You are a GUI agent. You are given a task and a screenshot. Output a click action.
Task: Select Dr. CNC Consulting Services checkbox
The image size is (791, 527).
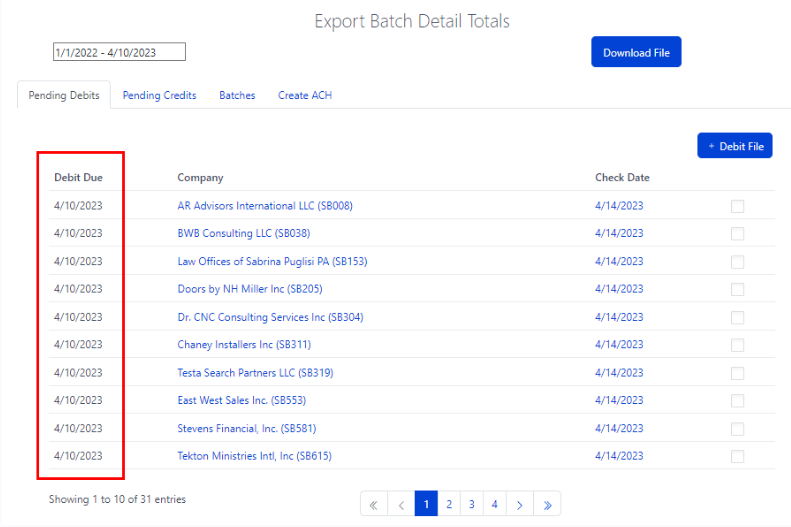(x=738, y=318)
